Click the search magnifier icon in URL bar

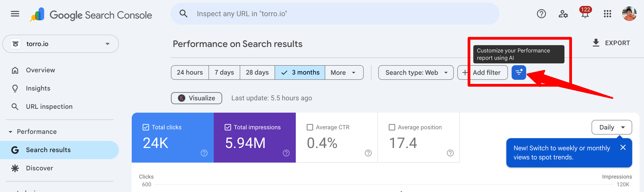(183, 14)
